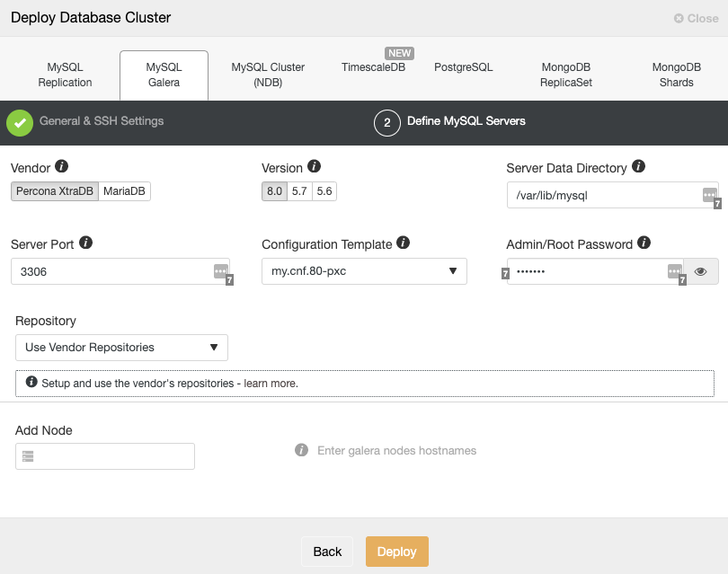
Task: Switch to MySQL Replication tab
Action: click(x=65, y=75)
